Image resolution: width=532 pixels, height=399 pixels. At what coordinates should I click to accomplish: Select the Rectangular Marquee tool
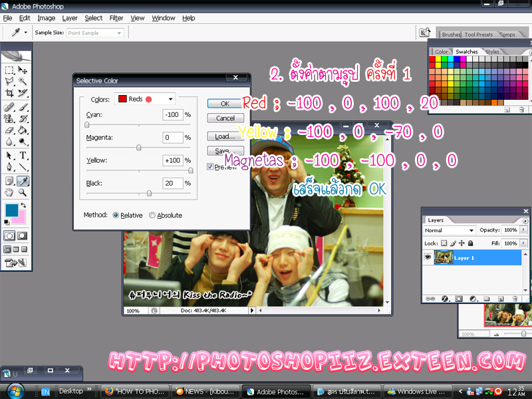click(9, 70)
